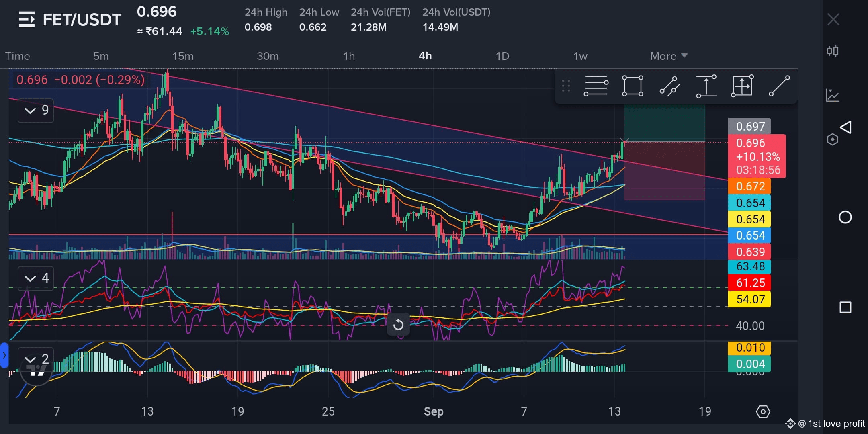The width and height of the screenshot is (868, 434).
Task: Expand the blue side panel handle
Action: click(4, 355)
